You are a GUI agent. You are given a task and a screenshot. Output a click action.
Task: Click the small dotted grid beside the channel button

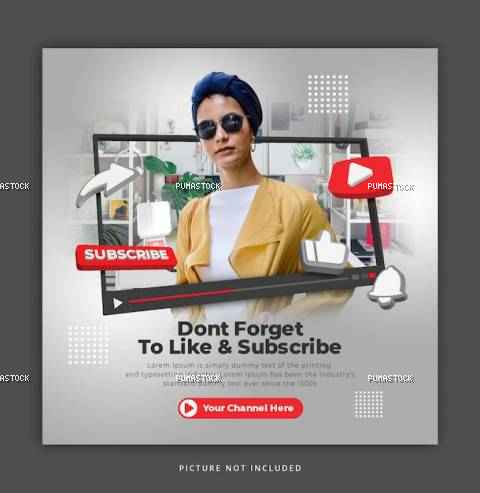[369, 404]
